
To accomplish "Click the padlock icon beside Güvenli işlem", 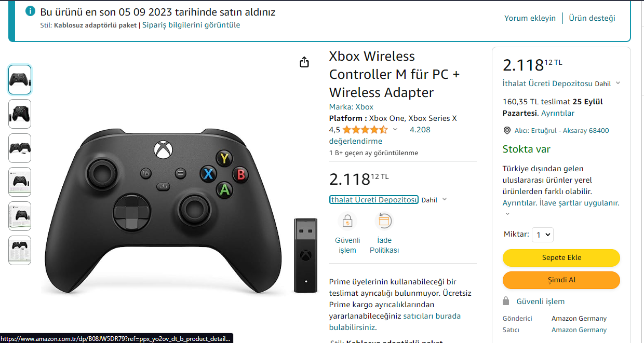I will click(506, 301).
